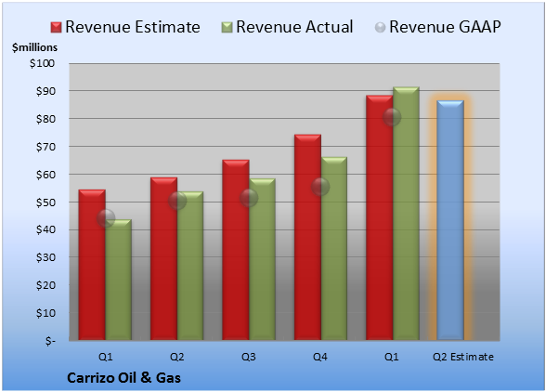Screen dimensions: 546x392
Task: Click the '$100' axis value
Action: [42, 63]
